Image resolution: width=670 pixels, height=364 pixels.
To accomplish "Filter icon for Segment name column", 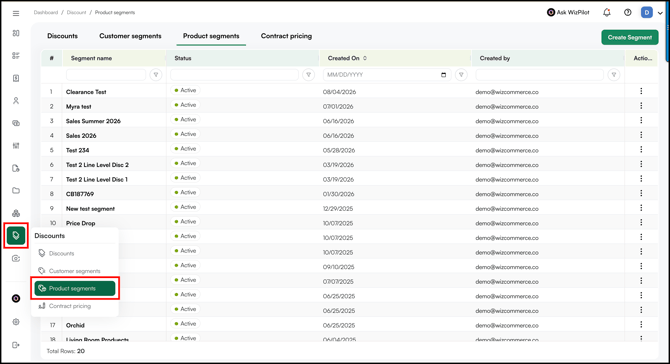I will [x=156, y=75].
